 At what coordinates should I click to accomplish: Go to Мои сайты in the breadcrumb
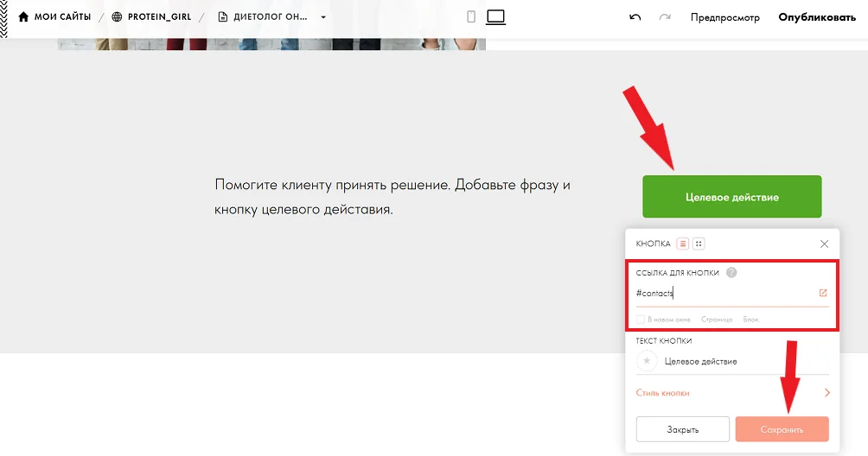coord(62,17)
